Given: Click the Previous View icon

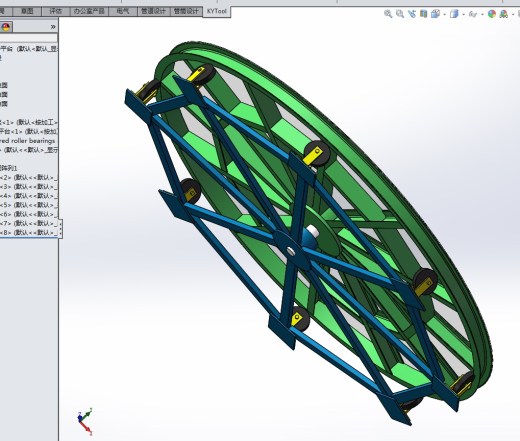Looking at the screenshot, I should pos(412,14).
